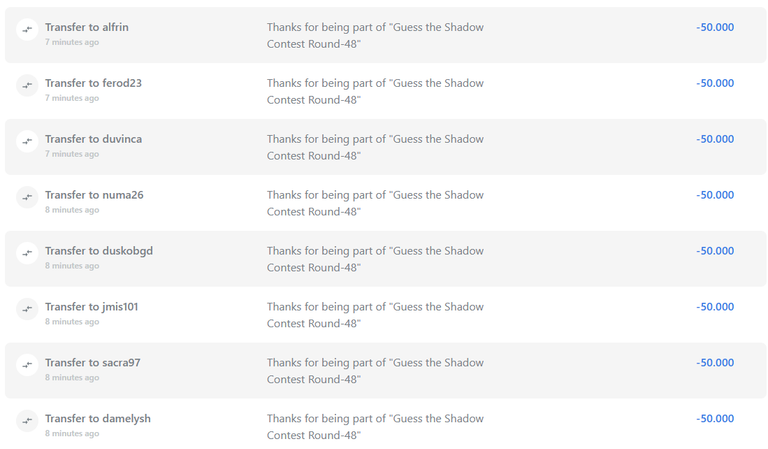Click the transfer icon beside duvinca
The image size is (768, 449).
pyautogui.click(x=27, y=141)
